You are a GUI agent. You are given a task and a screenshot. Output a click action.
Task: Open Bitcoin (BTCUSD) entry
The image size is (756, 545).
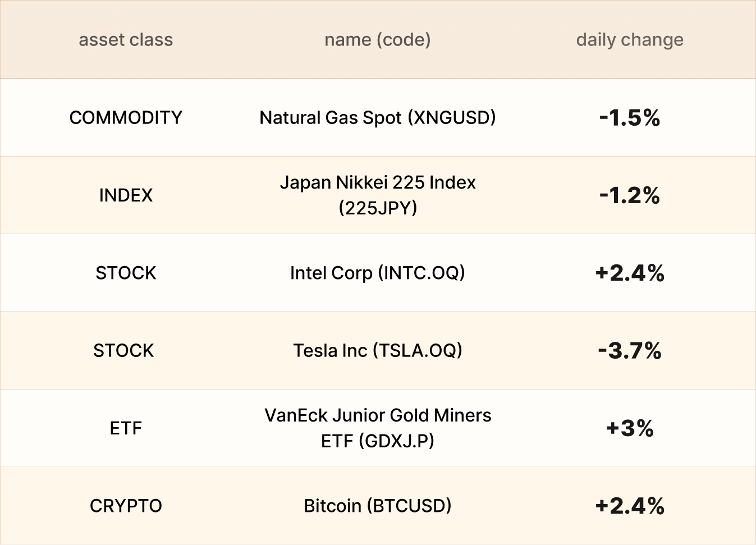377,506
